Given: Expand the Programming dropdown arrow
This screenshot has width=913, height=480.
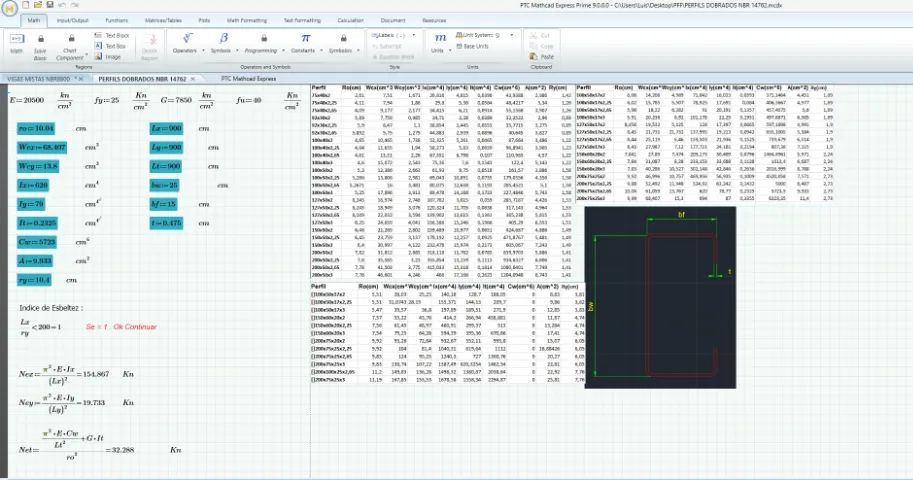Looking at the screenshot, I should pyautogui.click(x=284, y=51).
